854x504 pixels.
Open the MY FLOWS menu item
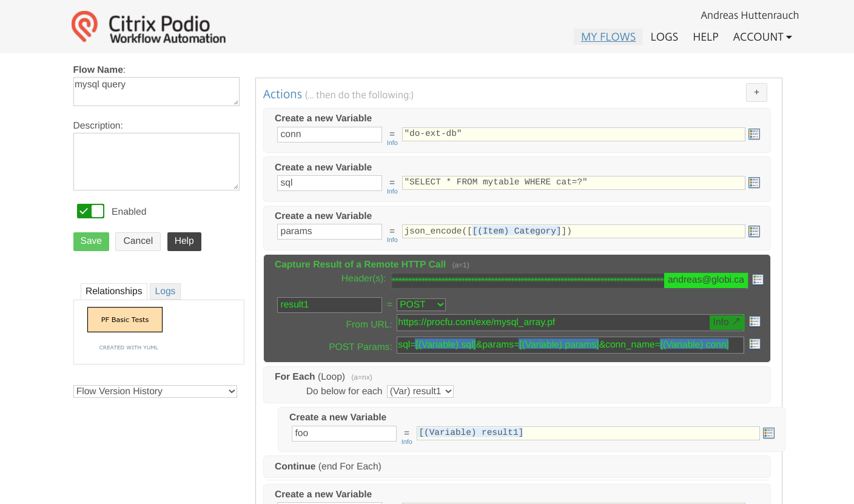point(608,36)
